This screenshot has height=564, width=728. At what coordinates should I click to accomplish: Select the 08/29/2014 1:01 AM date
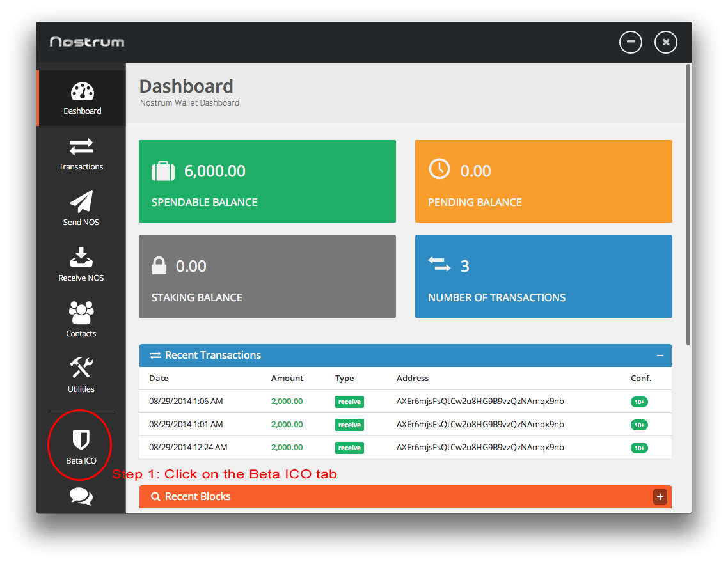click(x=186, y=424)
